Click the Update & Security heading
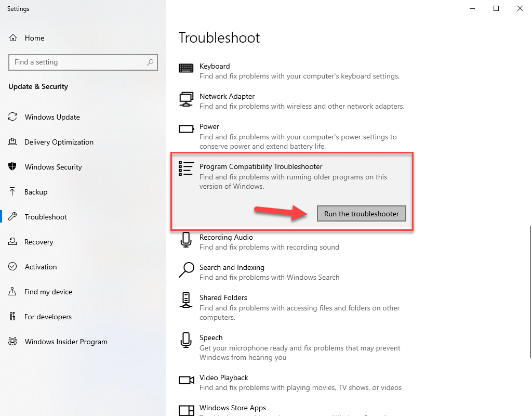Viewport: 532px width, 416px height. click(38, 87)
